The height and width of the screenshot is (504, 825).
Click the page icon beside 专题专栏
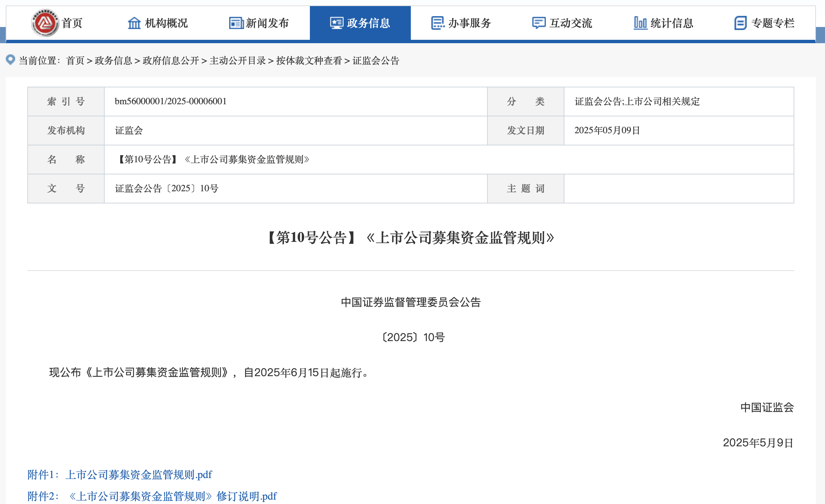[740, 23]
